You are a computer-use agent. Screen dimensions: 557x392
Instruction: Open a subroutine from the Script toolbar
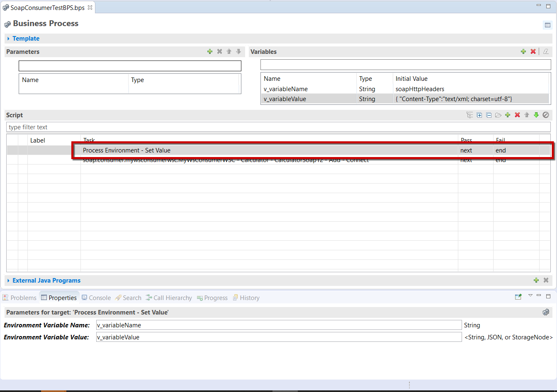[498, 115]
